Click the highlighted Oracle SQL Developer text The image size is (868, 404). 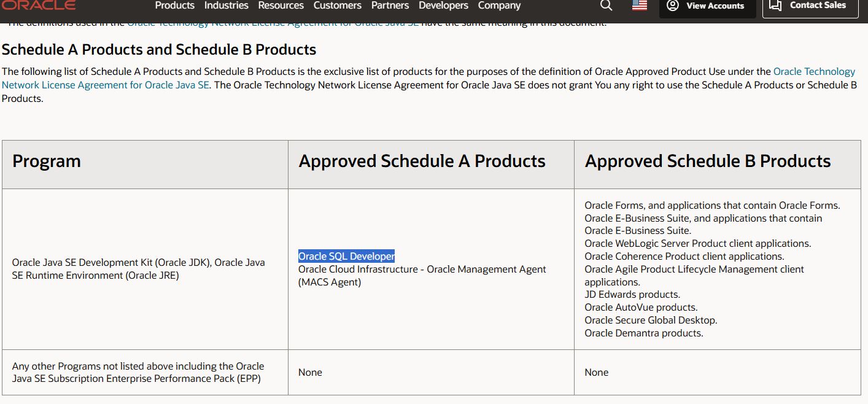click(x=346, y=256)
